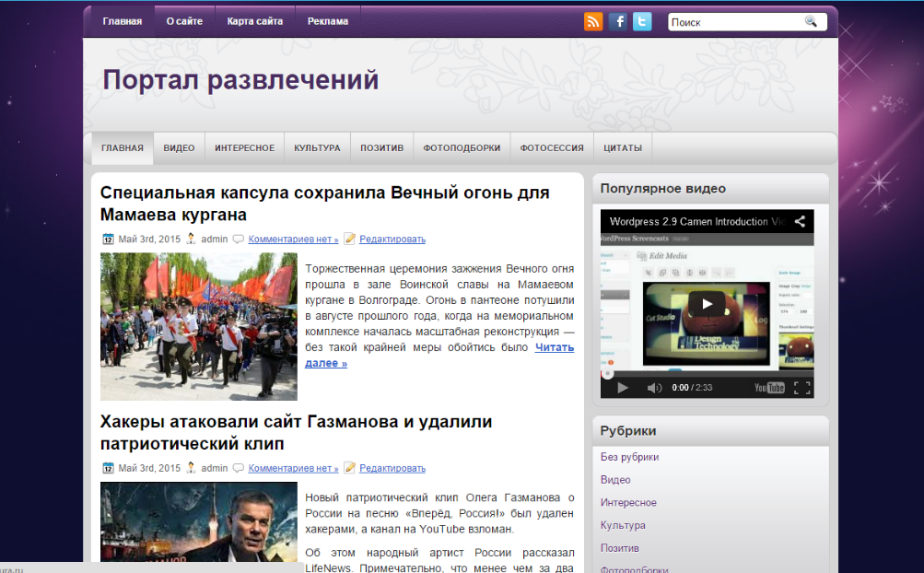Image resolution: width=924 pixels, height=573 pixels.
Task: Enter fullscreen on the video
Action: (802, 387)
